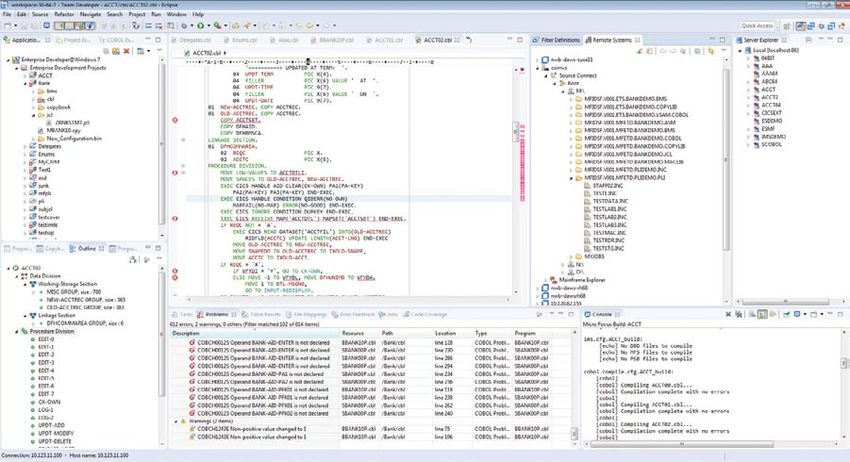
Task: Click the ESDEMO server icon in Server Explorer
Action: [756, 121]
